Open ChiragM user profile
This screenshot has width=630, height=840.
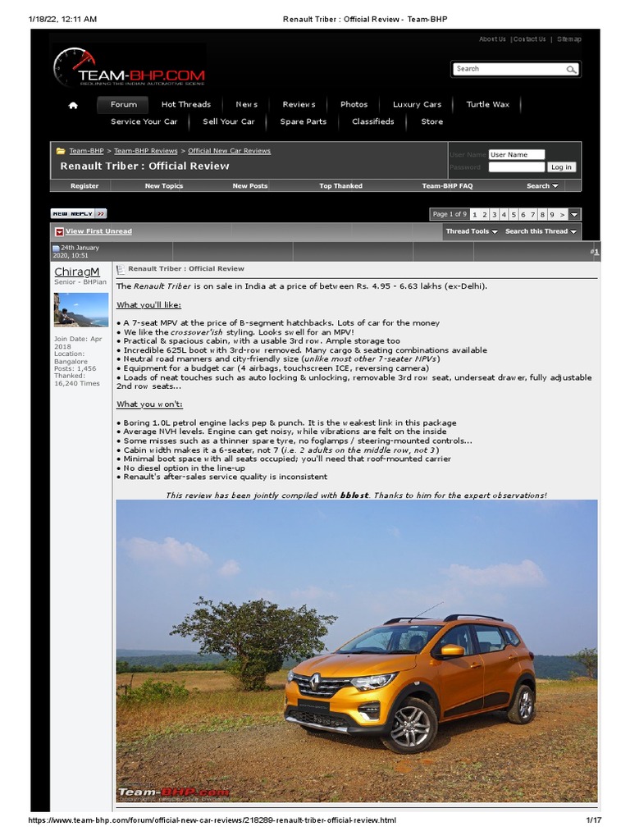tap(76, 272)
